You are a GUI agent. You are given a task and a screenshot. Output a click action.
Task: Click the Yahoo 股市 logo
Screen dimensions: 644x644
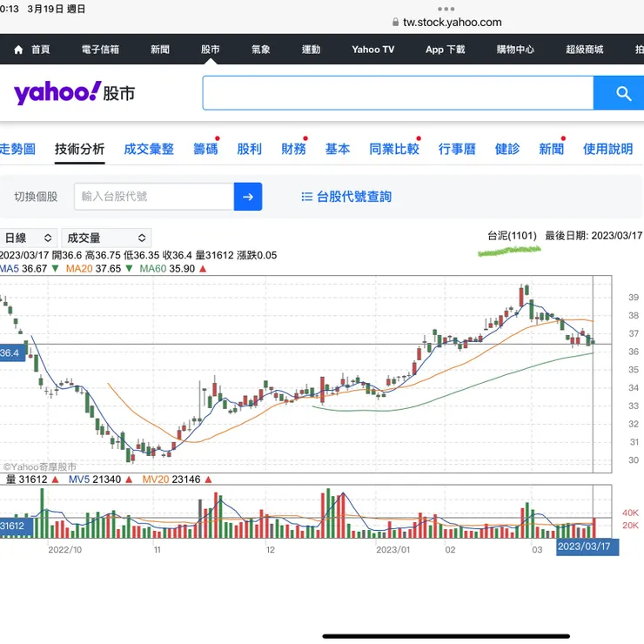click(x=74, y=93)
